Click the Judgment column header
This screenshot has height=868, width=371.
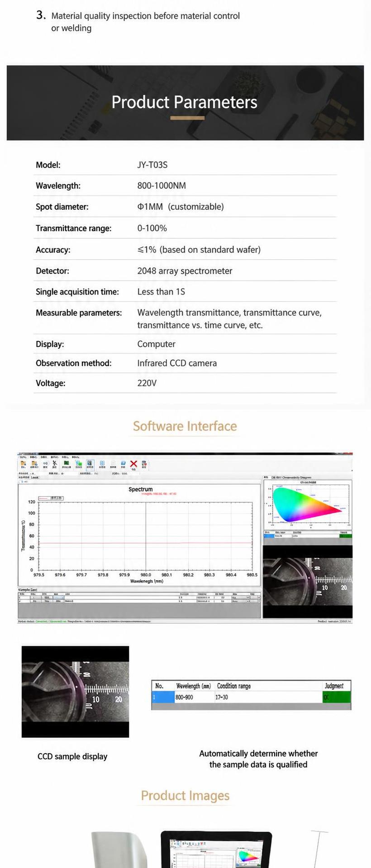click(x=334, y=686)
